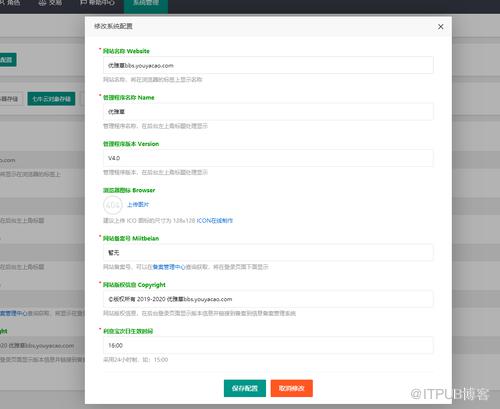Screen dimensions: 500x409
Task: Focus the time field showing 16:00
Action: (x=268, y=345)
